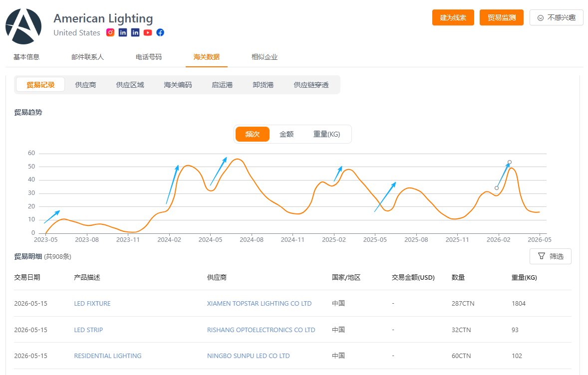Click the 建为线索 button
This screenshot has height=375, width=588.
coord(453,17)
